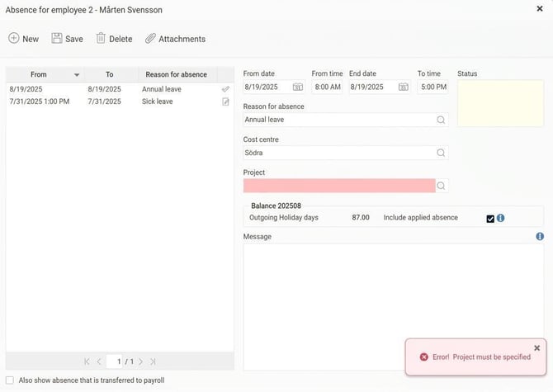Click the Balance 202508 heading
The image size is (553, 392).
tap(276, 205)
